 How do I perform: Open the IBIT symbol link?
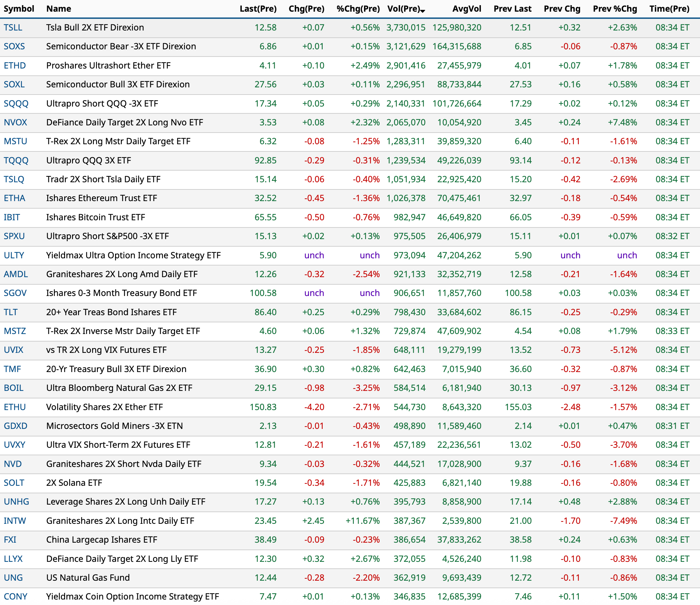(12, 218)
